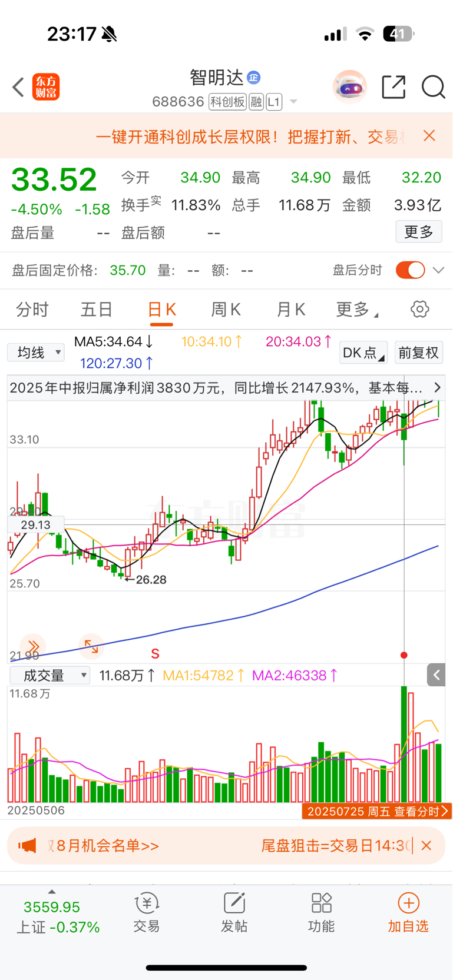This screenshot has height=980, width=453.
Task: Expand the 上证 index bar
Action: pyautogui.click(x=58, y=916)
